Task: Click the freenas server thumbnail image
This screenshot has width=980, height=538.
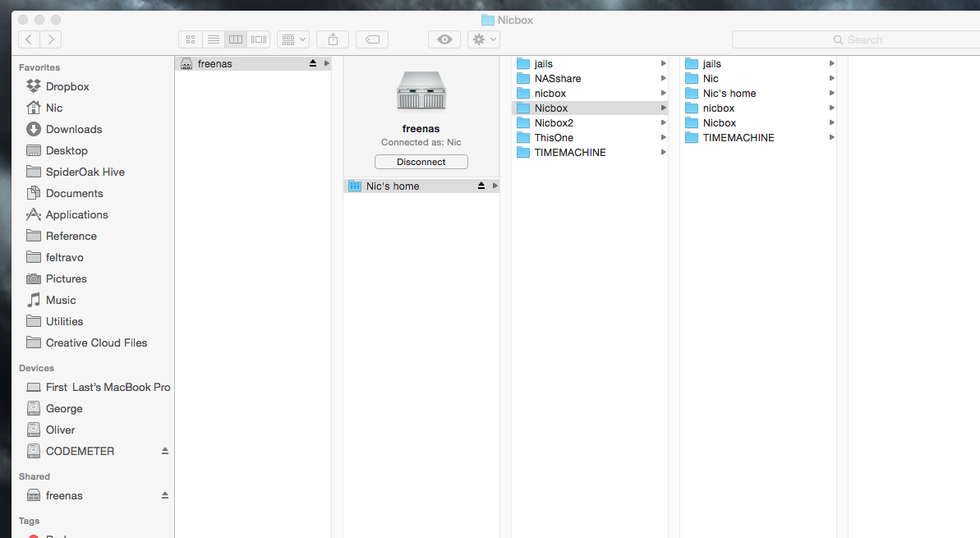Action: point(421,90)
